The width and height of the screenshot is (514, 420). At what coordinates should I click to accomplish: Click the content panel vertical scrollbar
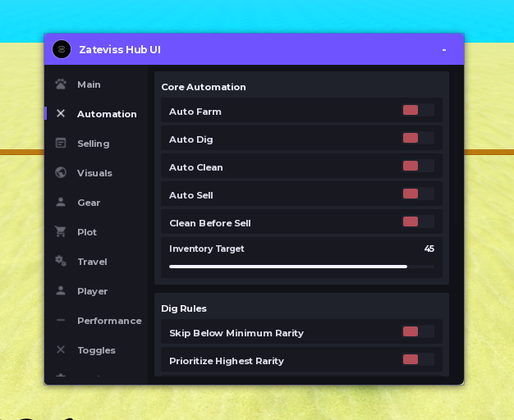pos(457,149)
